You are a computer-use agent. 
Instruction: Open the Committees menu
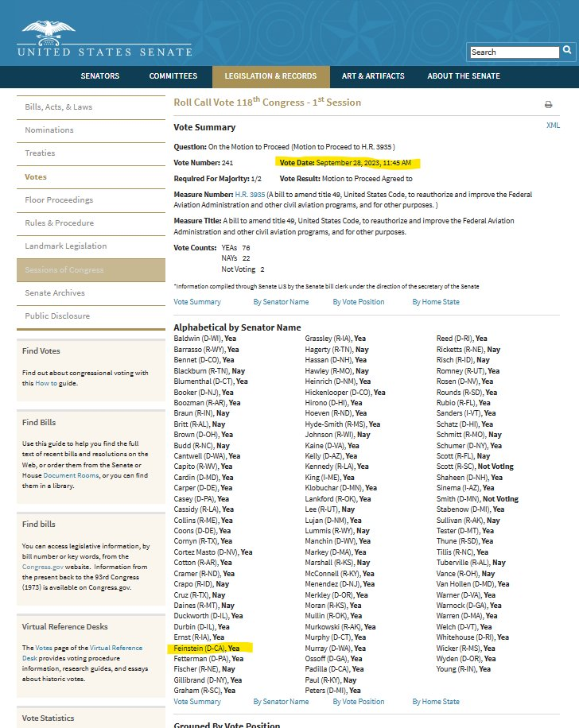[x=173, y=76]
